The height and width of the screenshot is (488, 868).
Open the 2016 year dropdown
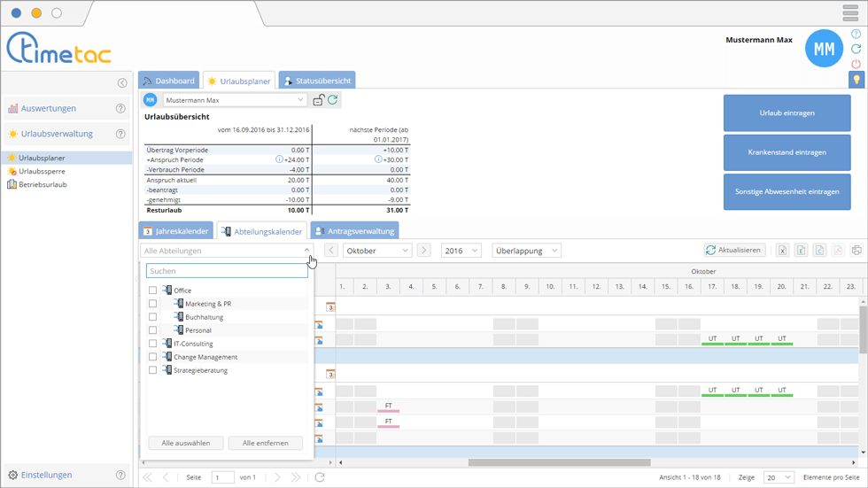click(461, 251)
